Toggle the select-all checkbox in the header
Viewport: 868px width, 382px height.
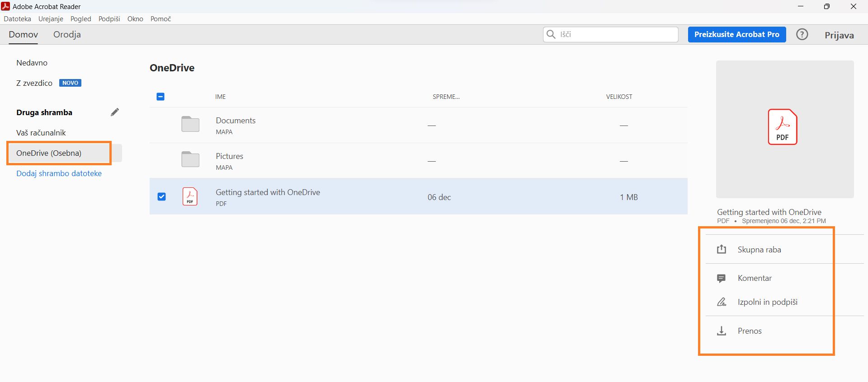160,97
